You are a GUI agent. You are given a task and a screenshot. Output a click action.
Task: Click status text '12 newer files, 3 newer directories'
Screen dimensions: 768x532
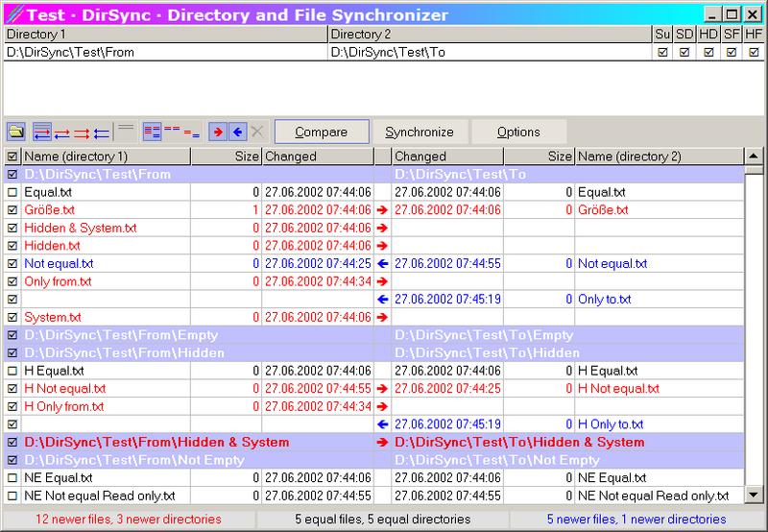click(x=129, y=520)
